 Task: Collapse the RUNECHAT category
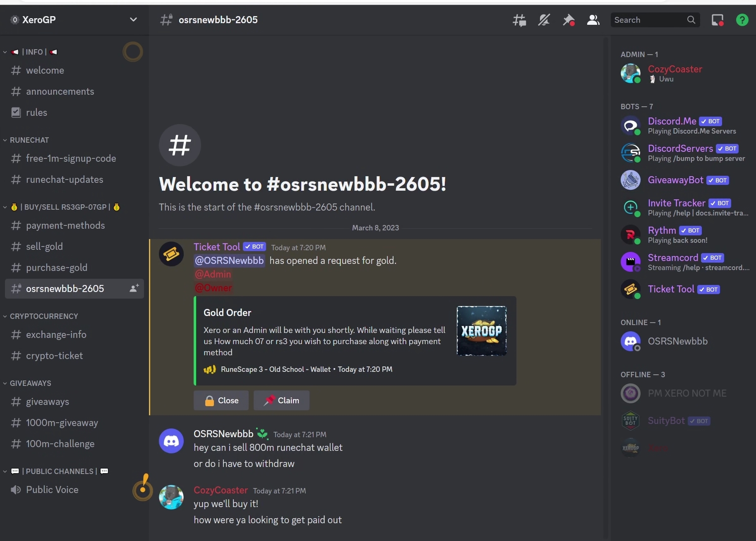[x=26, y=140]
